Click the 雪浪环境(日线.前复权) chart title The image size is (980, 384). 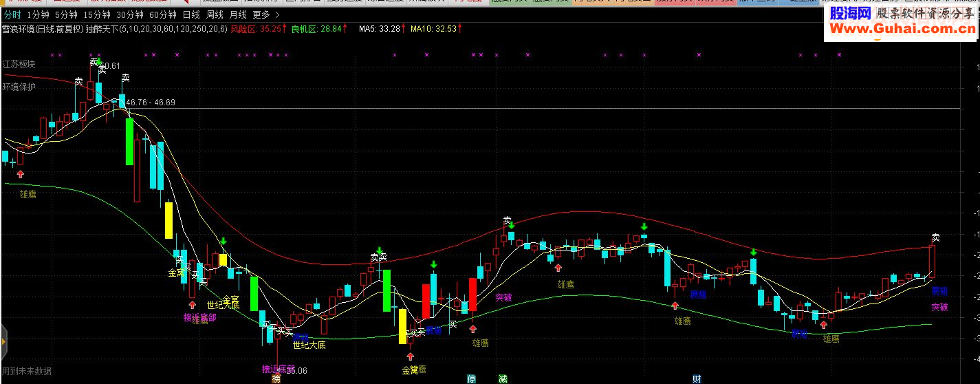coord(43,29)
